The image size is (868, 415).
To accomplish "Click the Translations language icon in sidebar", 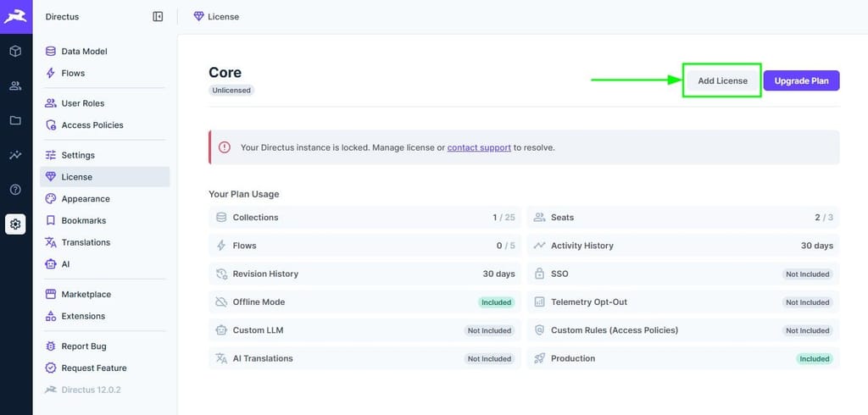I will (50, 242).
